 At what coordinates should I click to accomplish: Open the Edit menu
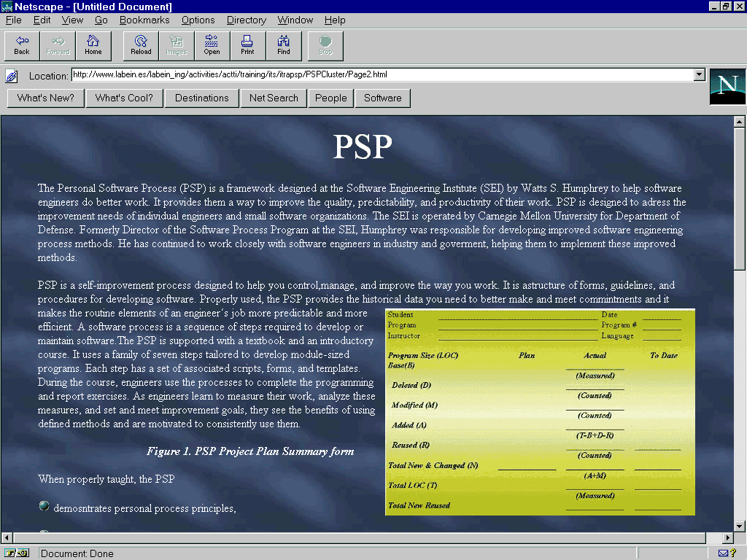click(x=42, y=20)
